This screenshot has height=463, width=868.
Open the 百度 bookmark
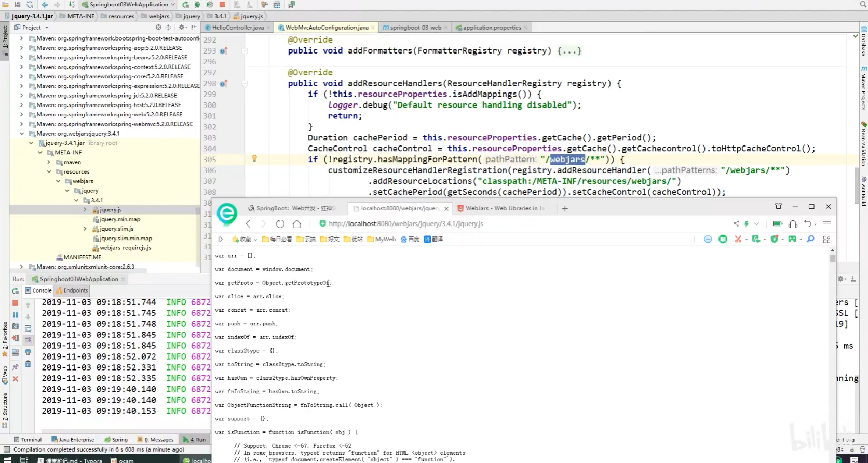click(410, 239)
